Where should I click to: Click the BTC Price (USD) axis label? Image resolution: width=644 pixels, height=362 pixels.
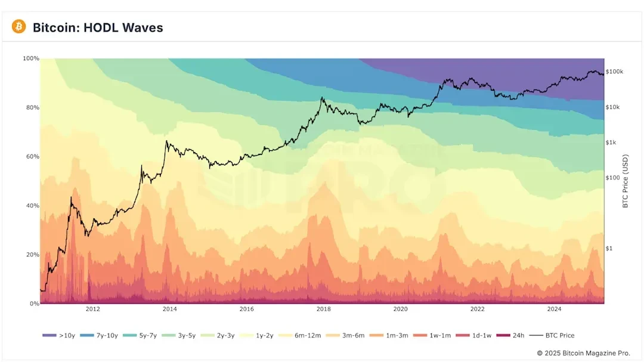[626, 181]
